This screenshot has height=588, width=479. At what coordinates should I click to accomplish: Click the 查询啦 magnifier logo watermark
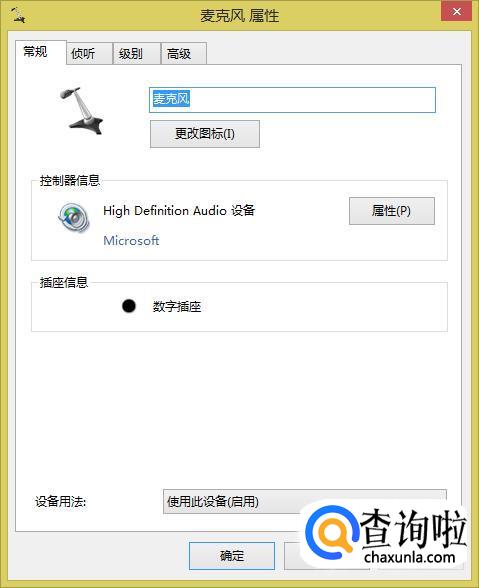coord(331,531)
